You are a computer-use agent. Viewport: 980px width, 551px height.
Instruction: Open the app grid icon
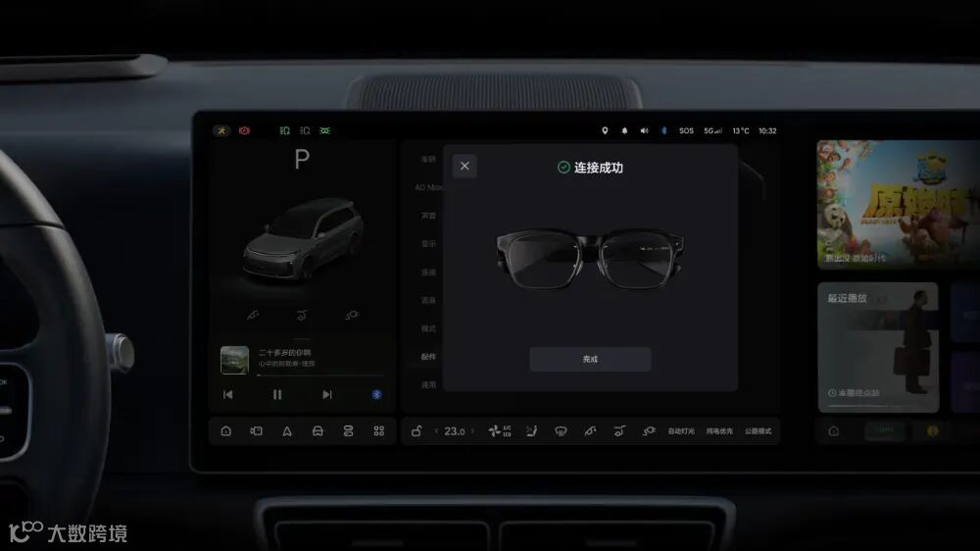[x=378, y=431]
